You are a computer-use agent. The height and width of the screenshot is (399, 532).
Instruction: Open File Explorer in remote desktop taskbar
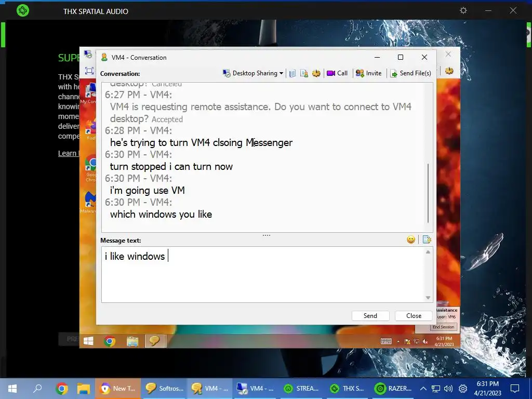[132, 341]
